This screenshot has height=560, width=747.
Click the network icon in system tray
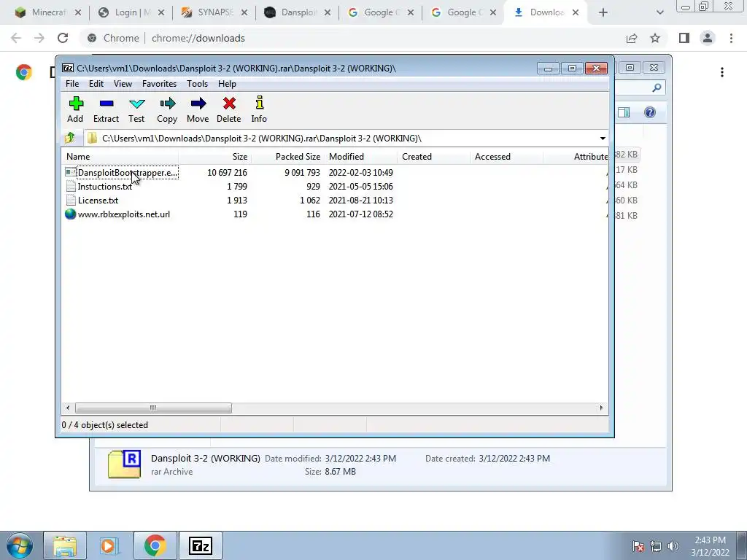656,546
